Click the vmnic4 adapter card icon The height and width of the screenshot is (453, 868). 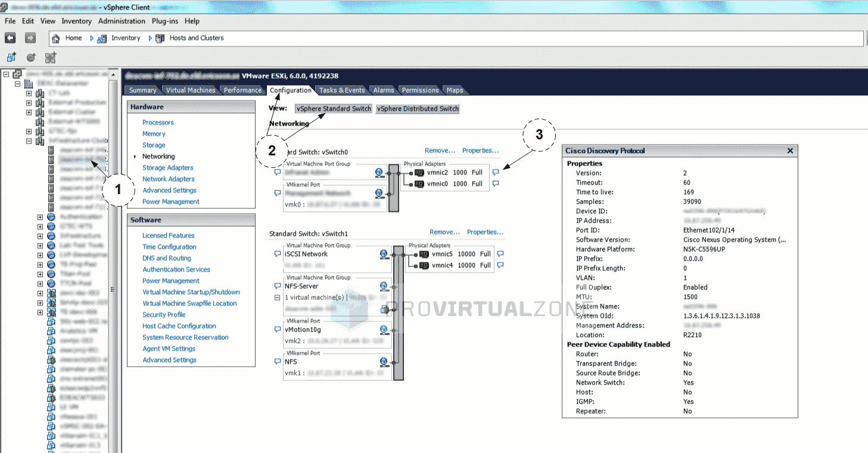pos(424,265)
